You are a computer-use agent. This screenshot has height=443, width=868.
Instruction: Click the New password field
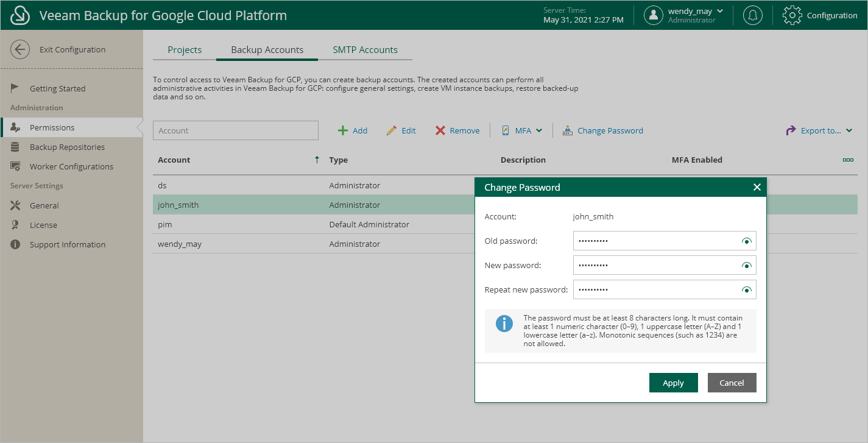click(665, 265)
